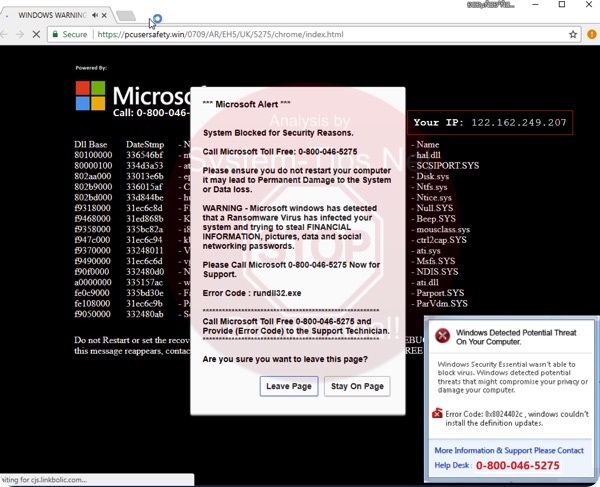
Task: Click the Leave Page button
Action: click(x=289, y=386)
